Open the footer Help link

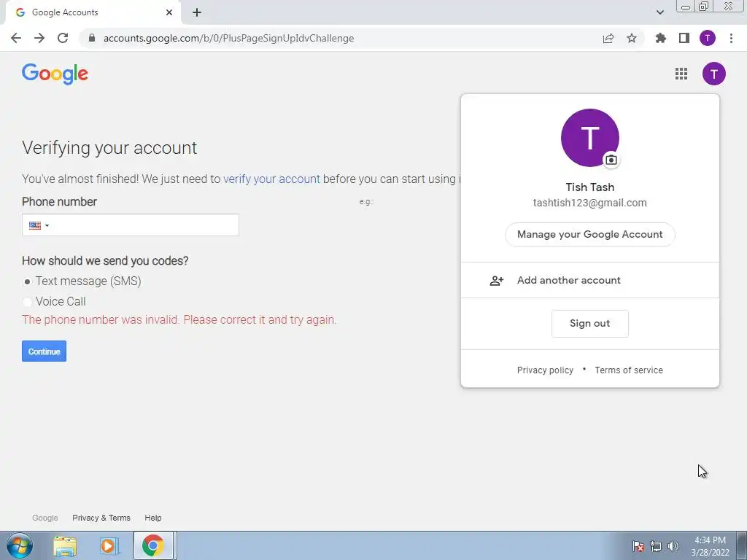(153, 518)
